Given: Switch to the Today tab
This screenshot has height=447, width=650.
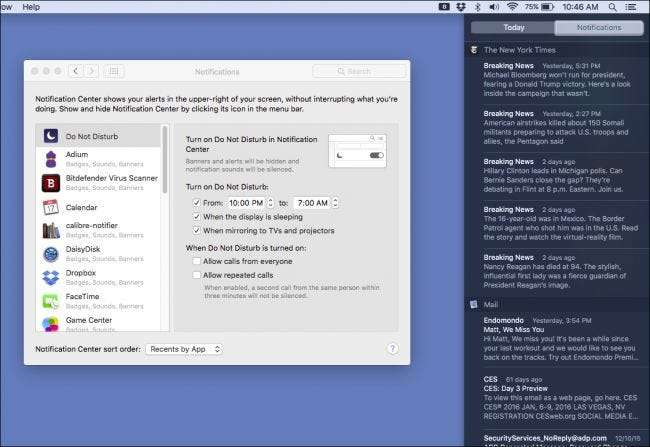Looking at the screenshot, I should [513, 27].
